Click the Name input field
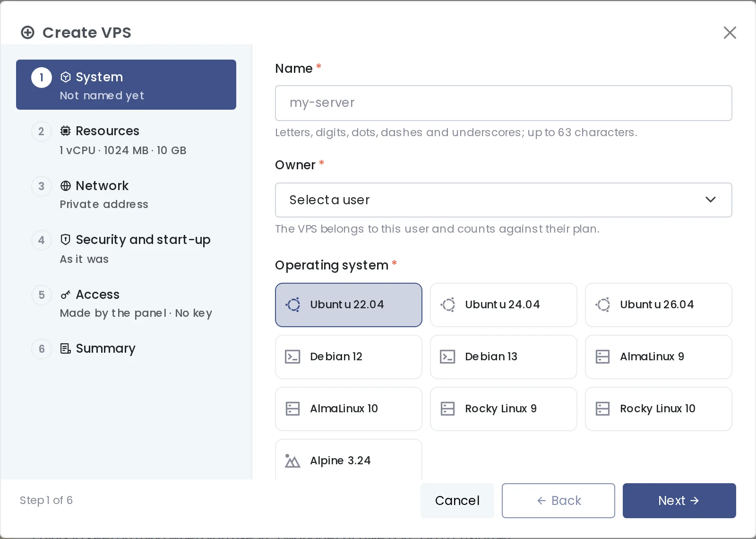This screenshot has height=539, width=756. (x=504, y=103)
